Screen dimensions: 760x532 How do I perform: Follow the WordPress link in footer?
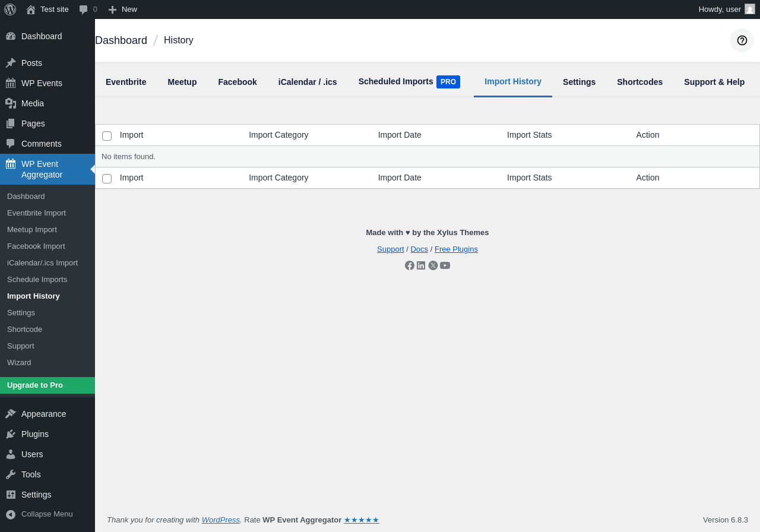[x=221, y=520]
